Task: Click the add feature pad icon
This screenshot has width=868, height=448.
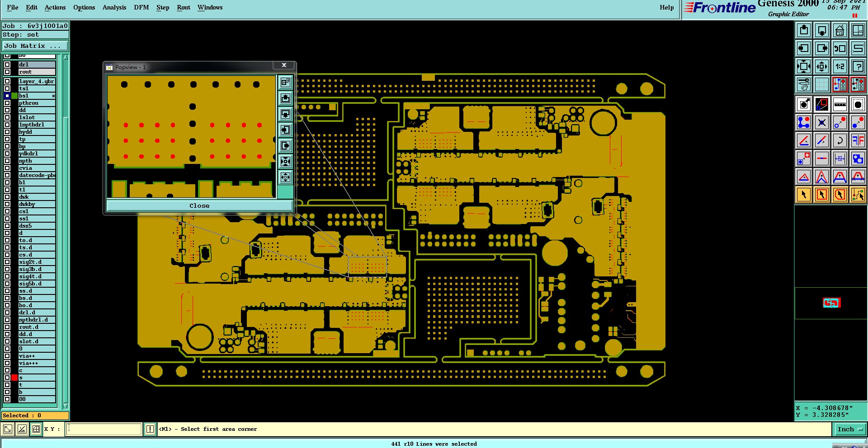Action: pos(804,105)
